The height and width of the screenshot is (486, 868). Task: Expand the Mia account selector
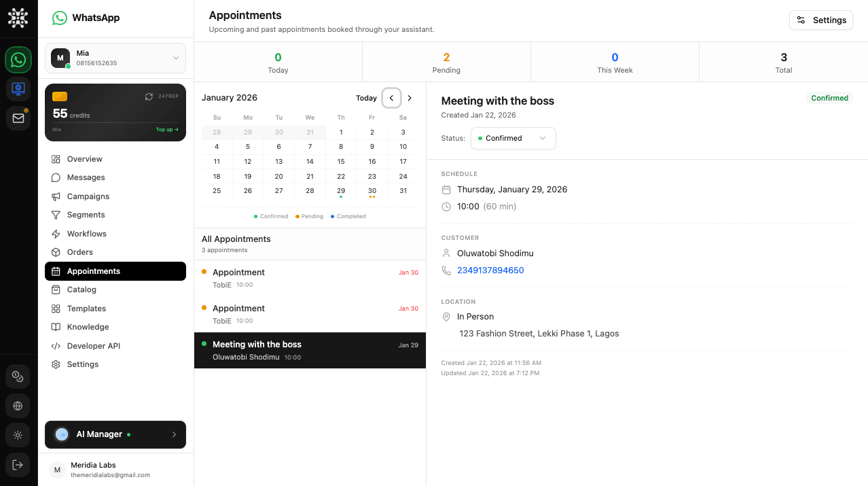[x=115, y=58]
